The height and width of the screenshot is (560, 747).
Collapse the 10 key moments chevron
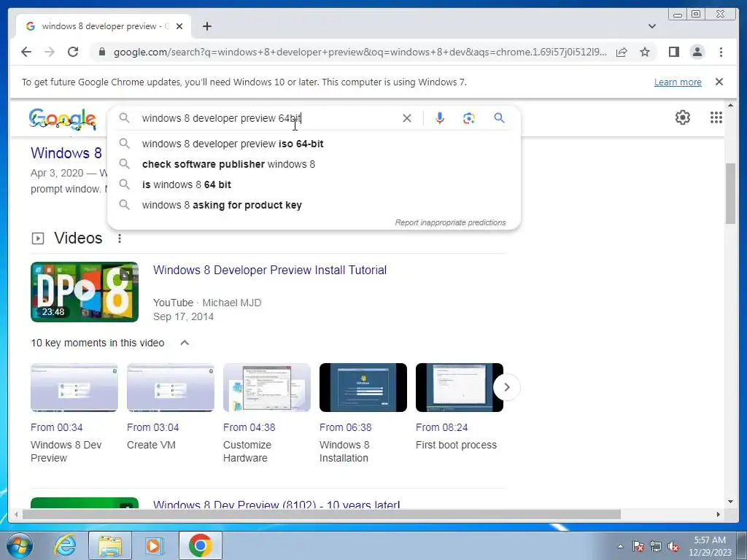185,343
